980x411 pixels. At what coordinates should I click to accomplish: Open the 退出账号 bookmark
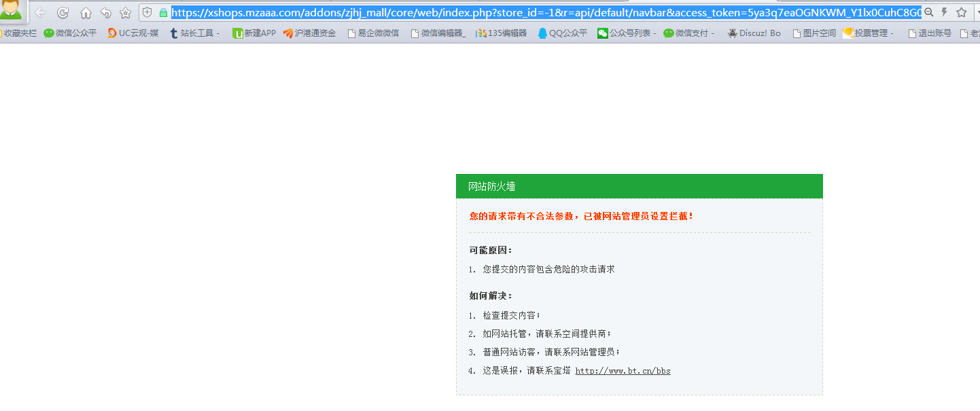coord(930,33)
